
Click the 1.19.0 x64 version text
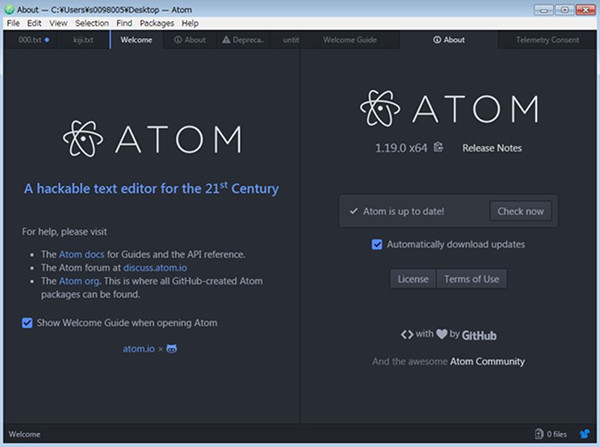(401, 148)
